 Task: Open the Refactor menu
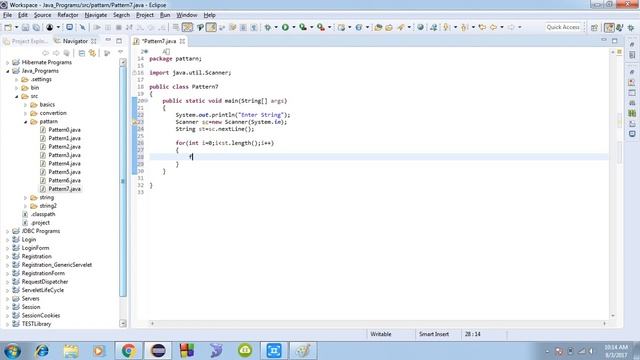click(x=68, y=15)
